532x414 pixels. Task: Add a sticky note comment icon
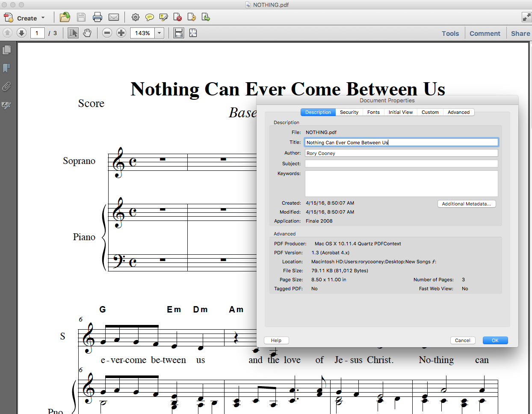tap(150, 17)
